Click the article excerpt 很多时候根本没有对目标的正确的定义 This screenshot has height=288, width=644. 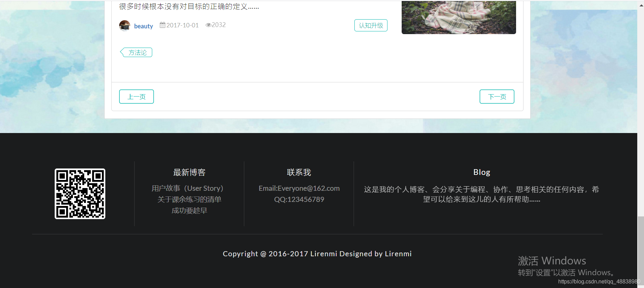coord(189,6)
